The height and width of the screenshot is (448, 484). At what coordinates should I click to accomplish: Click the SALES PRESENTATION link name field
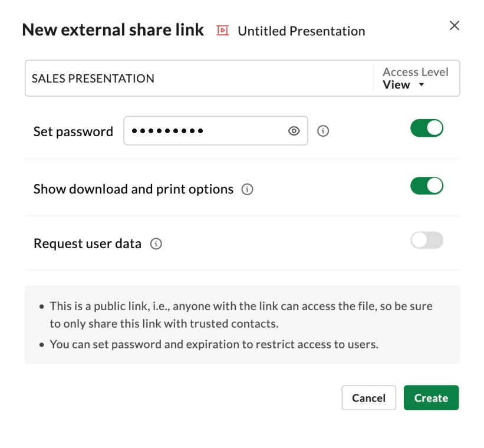(x=195, y=78)
